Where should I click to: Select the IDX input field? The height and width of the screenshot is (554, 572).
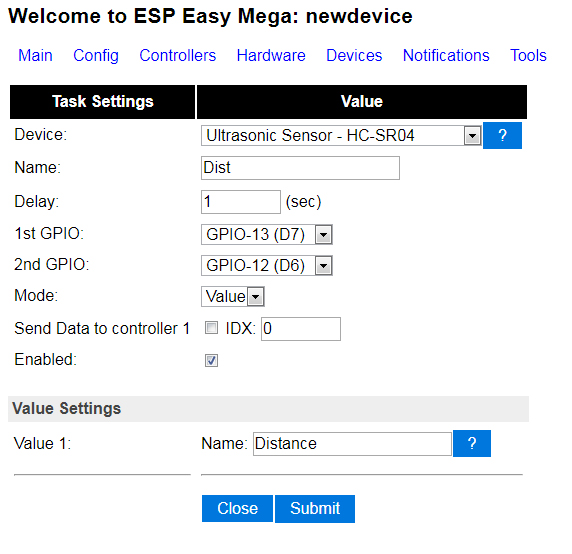tap(301, 329)
